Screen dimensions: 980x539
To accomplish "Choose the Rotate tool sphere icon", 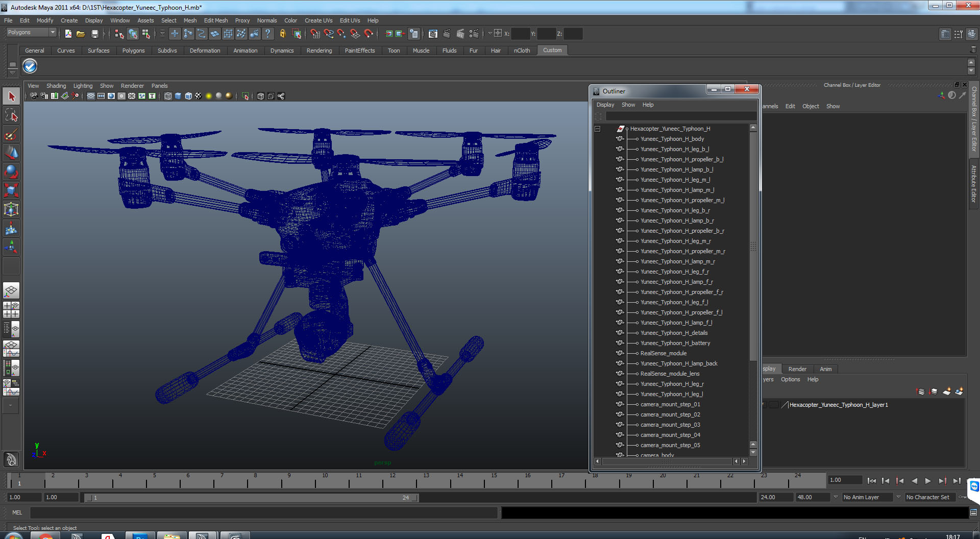I will pos(11,171).
